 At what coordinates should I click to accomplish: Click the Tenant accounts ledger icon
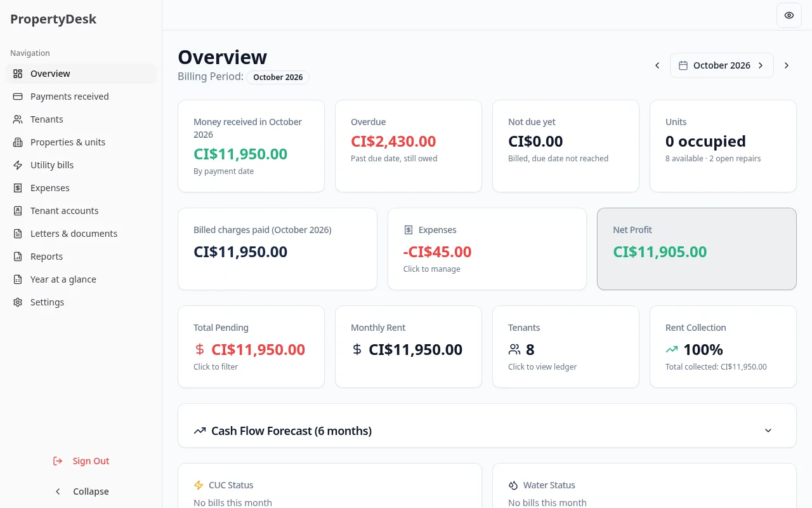[18, 211]
